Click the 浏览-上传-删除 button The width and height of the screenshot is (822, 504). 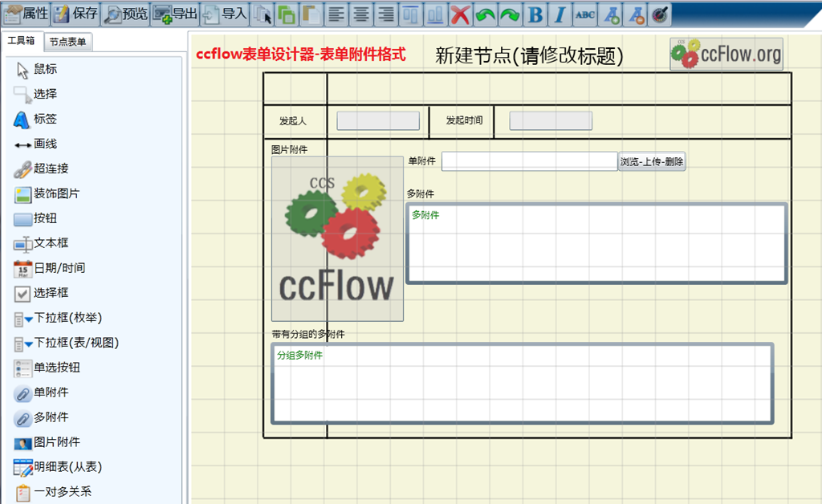(652, 161)
